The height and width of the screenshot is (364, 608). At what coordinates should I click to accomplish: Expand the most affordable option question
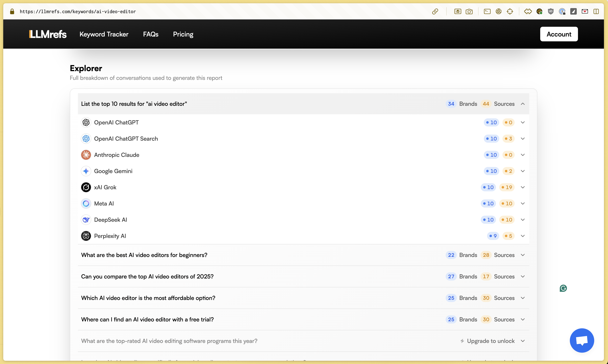pos(523,298)
